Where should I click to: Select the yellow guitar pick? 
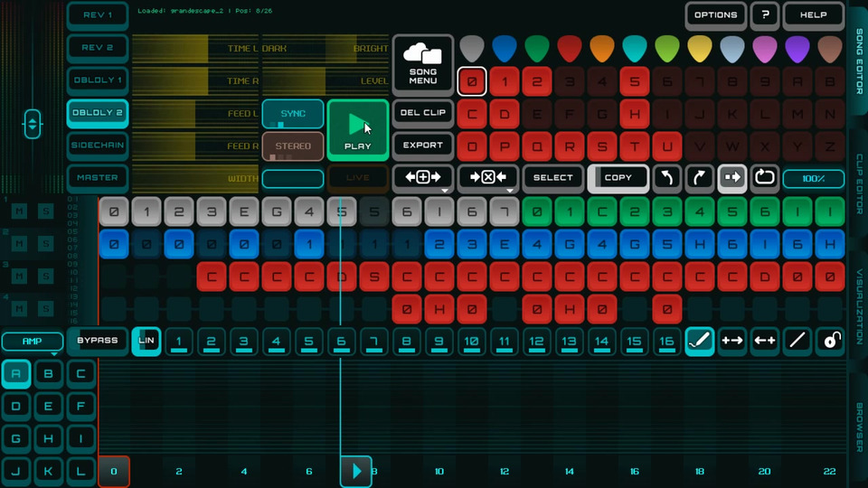(x=700, y=49)
